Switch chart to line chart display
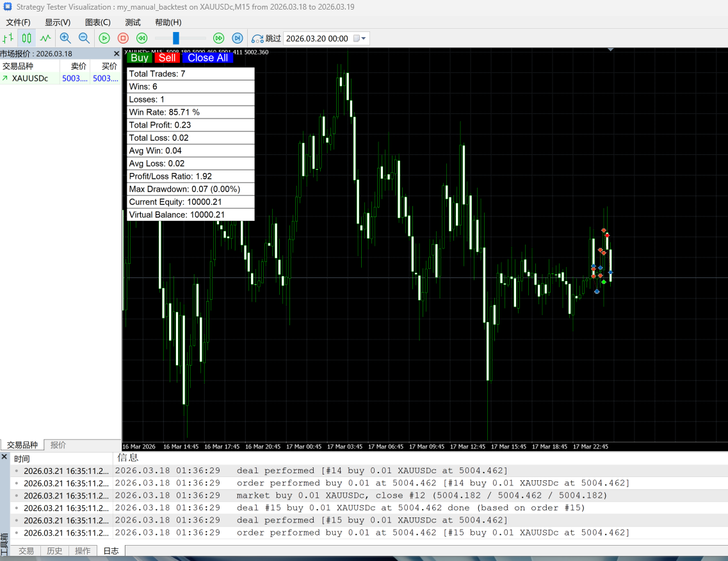This screenshot has width=728, height=561. pyautogui.click(x=45, y=38)
